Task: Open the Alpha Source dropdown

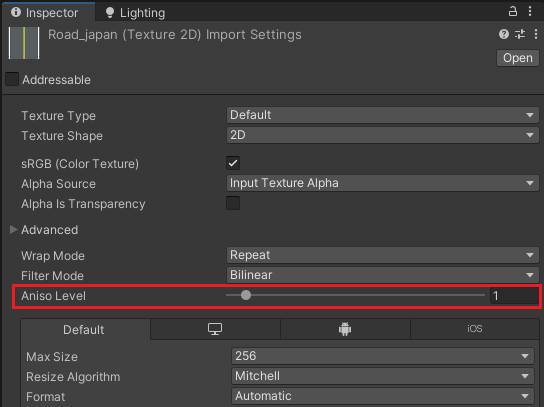Action: pos(383,183)
